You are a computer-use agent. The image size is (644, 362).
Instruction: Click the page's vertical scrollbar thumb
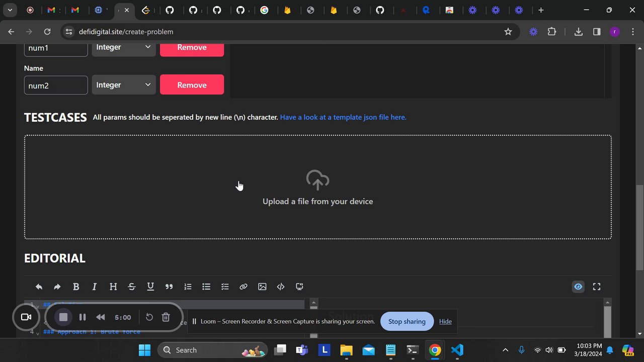click(x=640, y=228)
